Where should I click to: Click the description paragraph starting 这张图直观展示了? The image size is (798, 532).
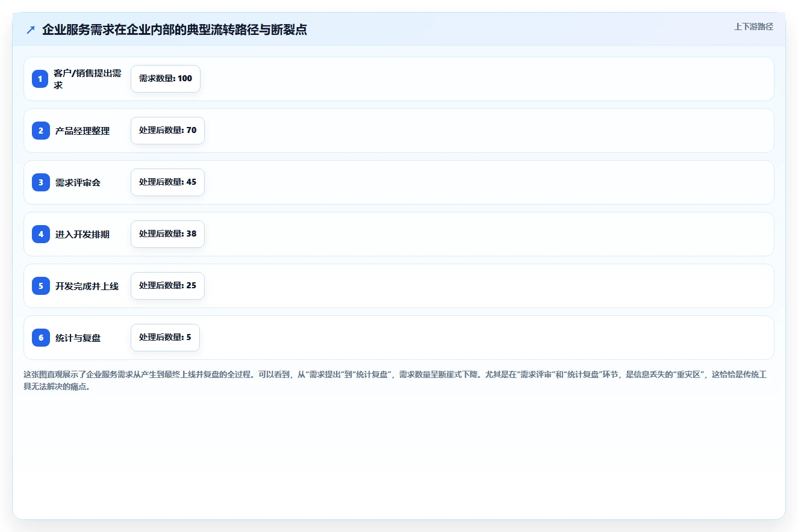point(396,380)
